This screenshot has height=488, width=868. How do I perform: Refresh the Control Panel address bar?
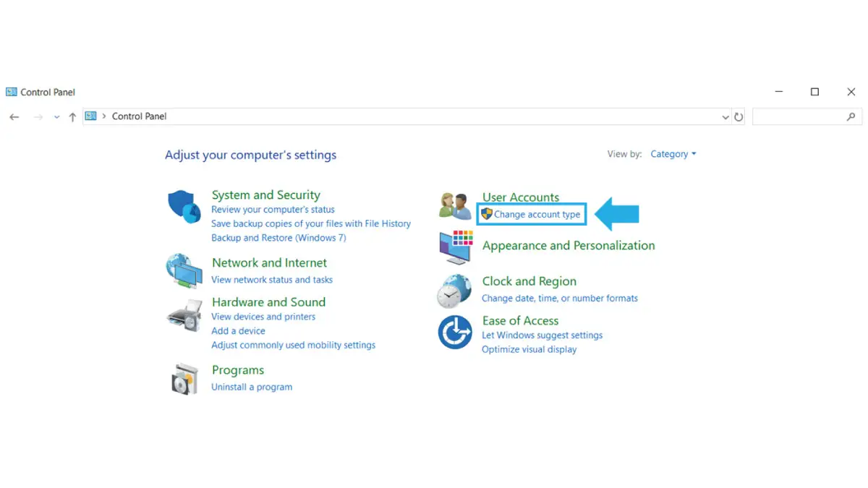point(739,116)
